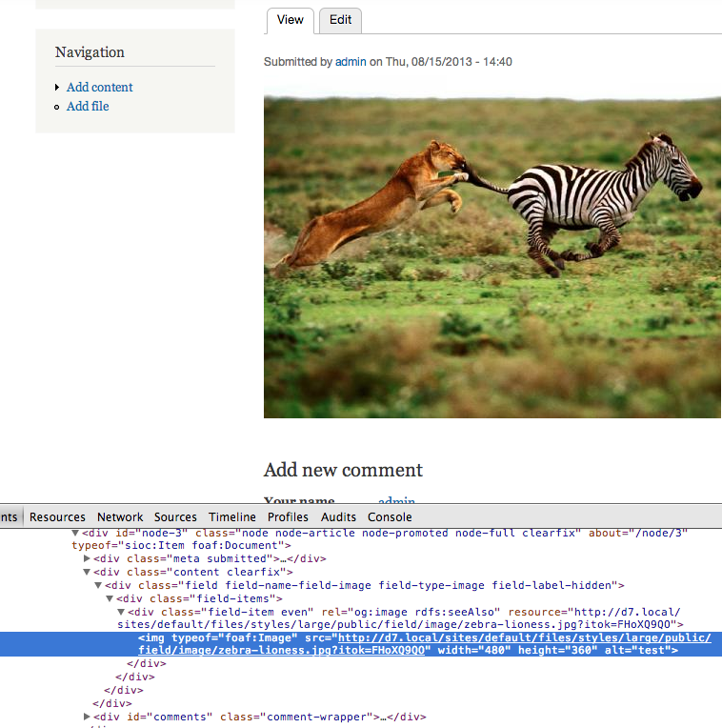Viewport: 722px width, 728px height.
Task: Click the Add content menu arrow bullet
Action: click(57, 88)
